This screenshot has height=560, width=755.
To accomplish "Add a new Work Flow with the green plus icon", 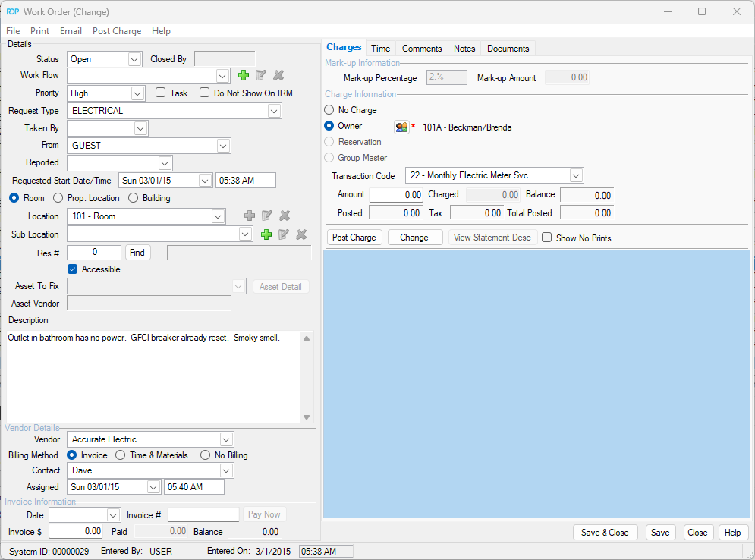I will 244,75.
